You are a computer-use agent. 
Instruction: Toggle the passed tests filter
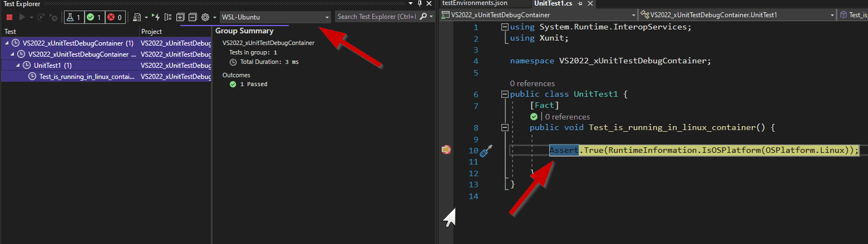point(95,17)
